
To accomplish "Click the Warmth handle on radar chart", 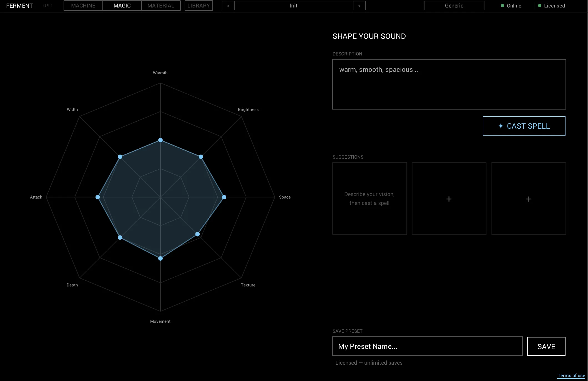I will point(160,140).
